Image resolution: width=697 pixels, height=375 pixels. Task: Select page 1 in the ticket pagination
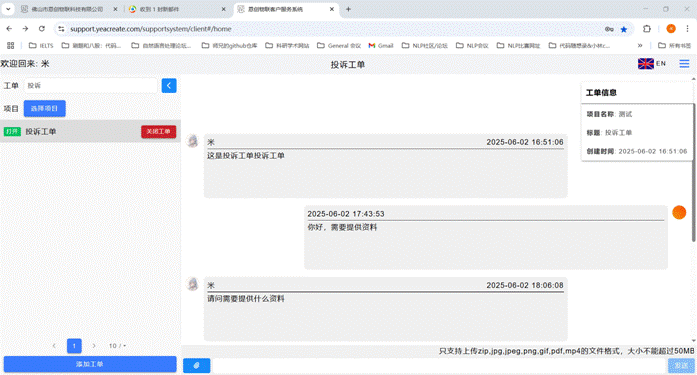pyautogui.click(x=74, y=346)
